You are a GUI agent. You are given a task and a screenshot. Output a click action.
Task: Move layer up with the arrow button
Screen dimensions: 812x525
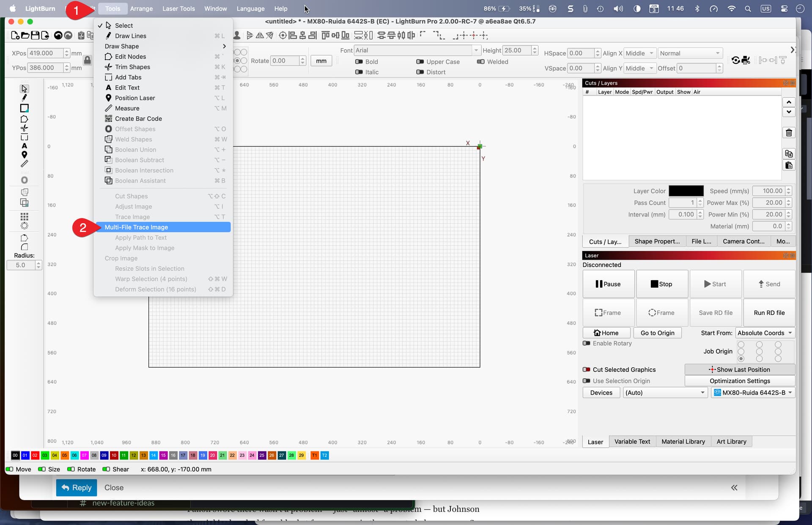(789, 102)
